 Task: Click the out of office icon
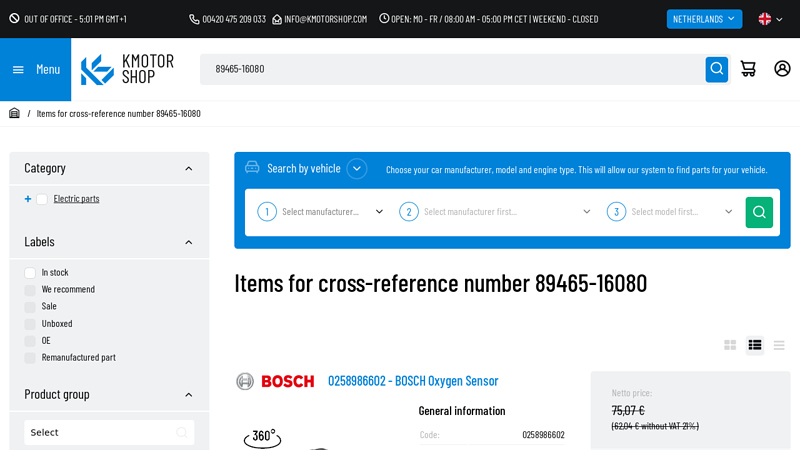tap(14, 19)
